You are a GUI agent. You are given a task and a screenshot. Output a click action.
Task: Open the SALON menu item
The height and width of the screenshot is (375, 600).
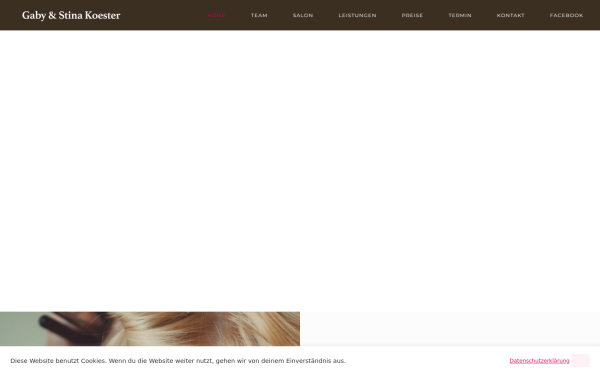pyautogui.click(x=303, y=15)
